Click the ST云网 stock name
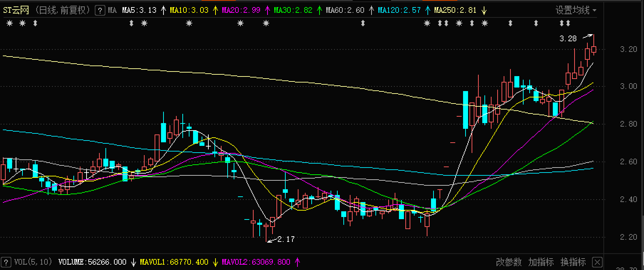The width and height of the screenshot is (644, 270). point(16,10)
